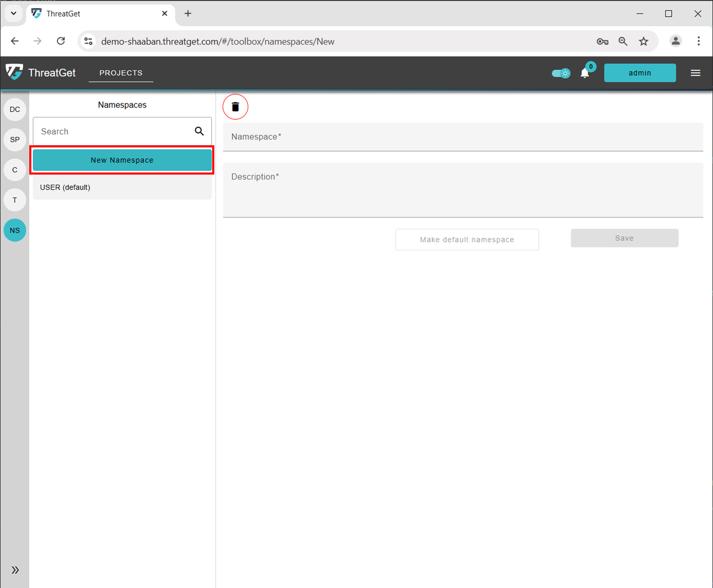Open the T section in the sidebar
The height and width of the screenshot is (588, 713).
pyautogui.click(x=14, y=200)
